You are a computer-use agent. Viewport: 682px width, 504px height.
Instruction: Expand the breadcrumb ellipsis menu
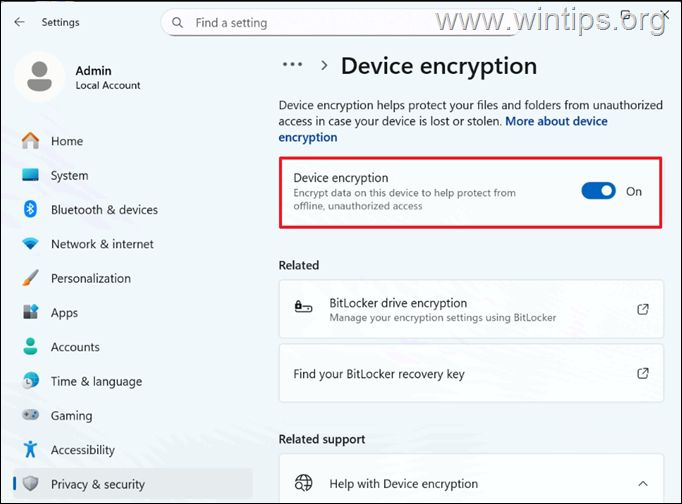292,65
